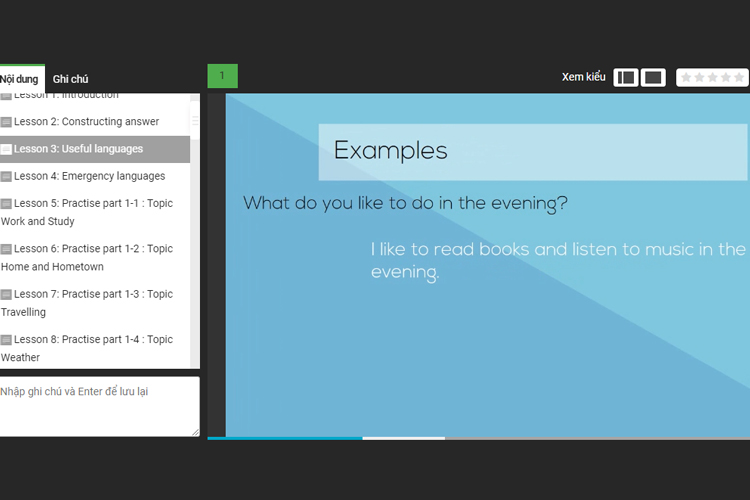
Task: Open Lesson 4: Emergency languages
Action: [x=89, y=176]
